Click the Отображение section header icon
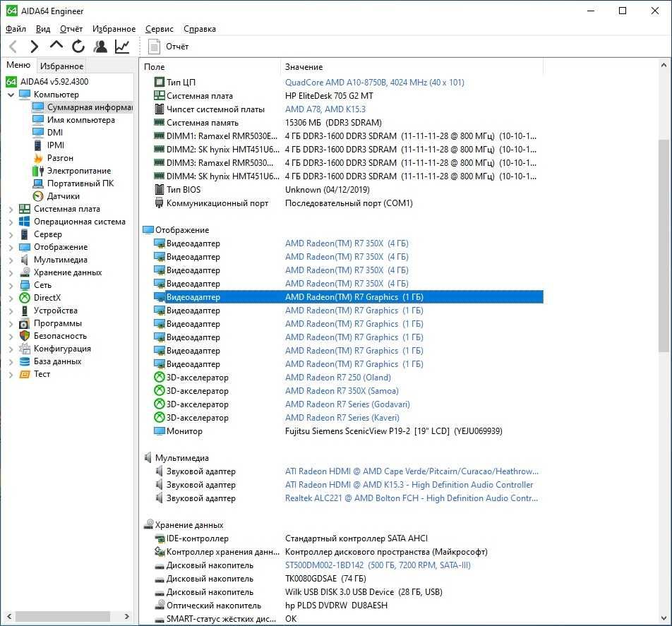Image resolution: width=672 pixels, height=626 pixels. pyautogui.click(x=148, y=230)
